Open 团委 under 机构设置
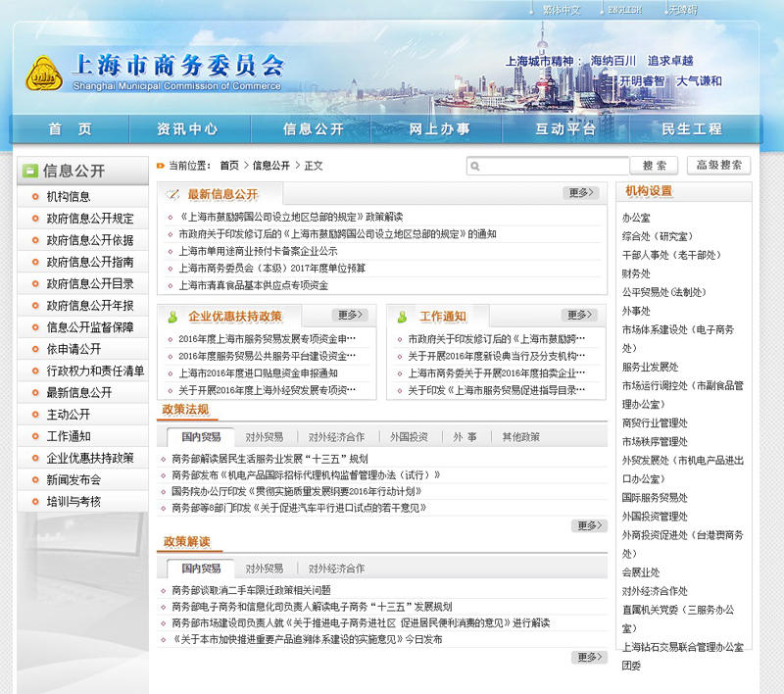Image resolution: width=784 pixels, height=694 pixels. tap(631, 666)
